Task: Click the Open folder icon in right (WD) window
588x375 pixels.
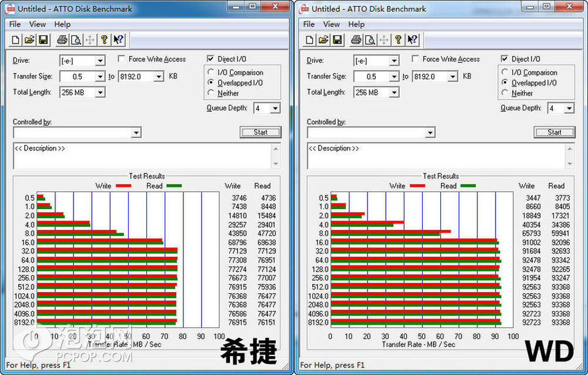Action: click(323, 40)
